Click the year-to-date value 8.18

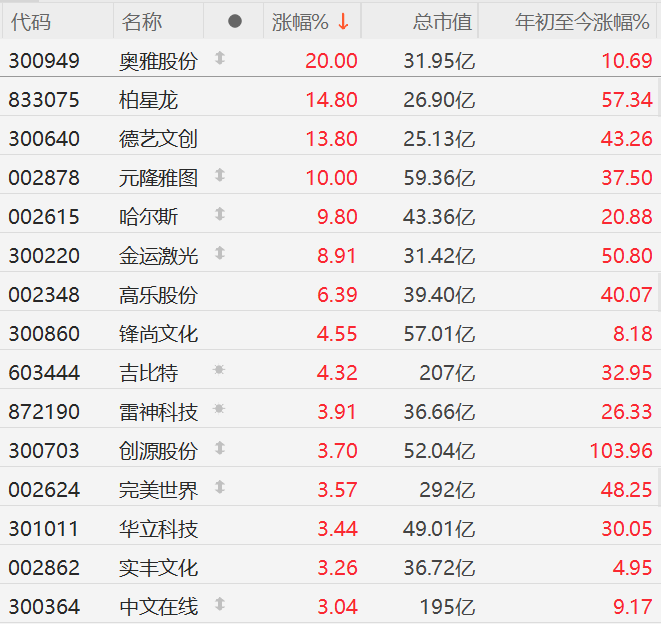pyautogui.click(x=633, y=334)
